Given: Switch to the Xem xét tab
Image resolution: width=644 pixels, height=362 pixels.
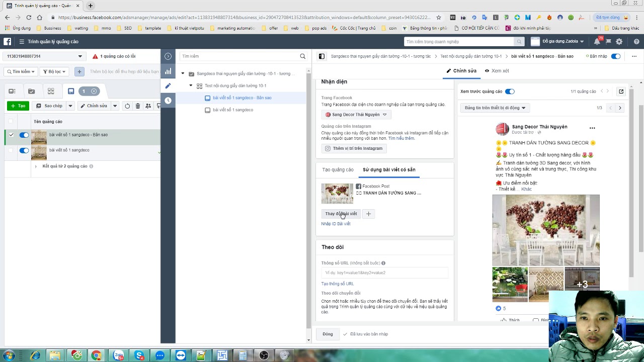Looking at the screenshot, I should [x=497, y=71].
